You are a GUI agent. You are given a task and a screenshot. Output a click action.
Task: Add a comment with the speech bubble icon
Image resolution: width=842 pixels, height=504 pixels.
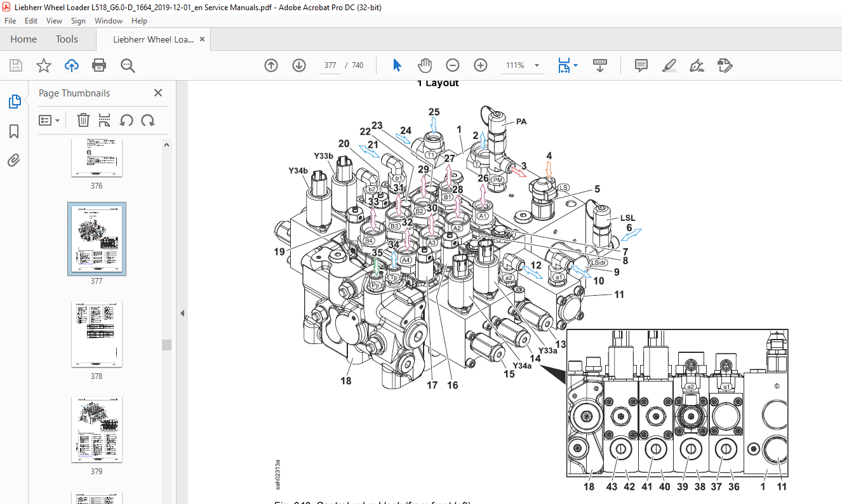point(641,65)
